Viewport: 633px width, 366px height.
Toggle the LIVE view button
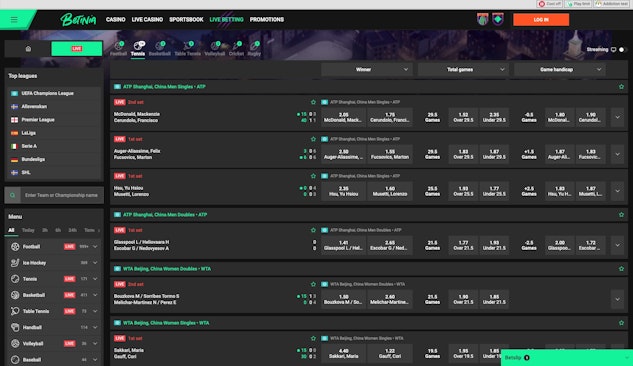pos(77,49)
